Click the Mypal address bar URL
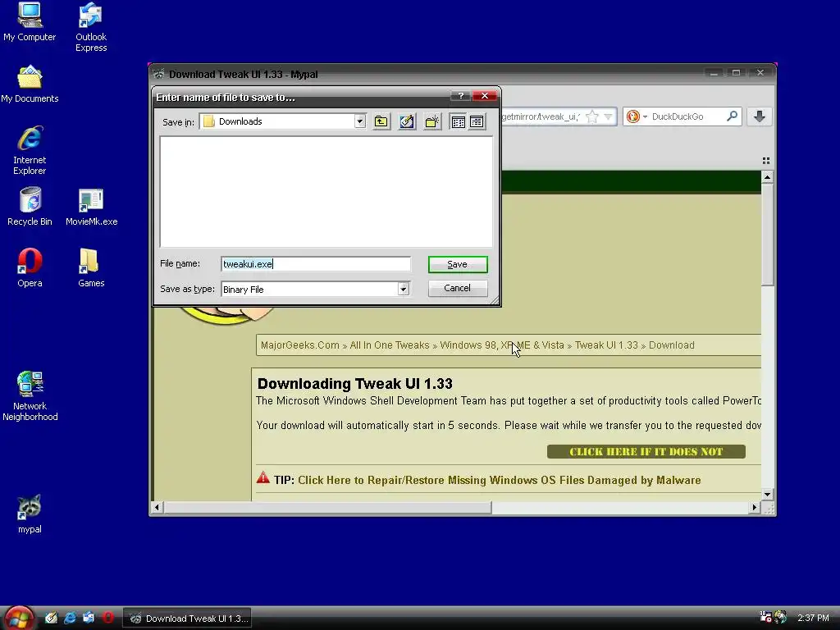Viewport: 840px width, 630px height. 541,116
